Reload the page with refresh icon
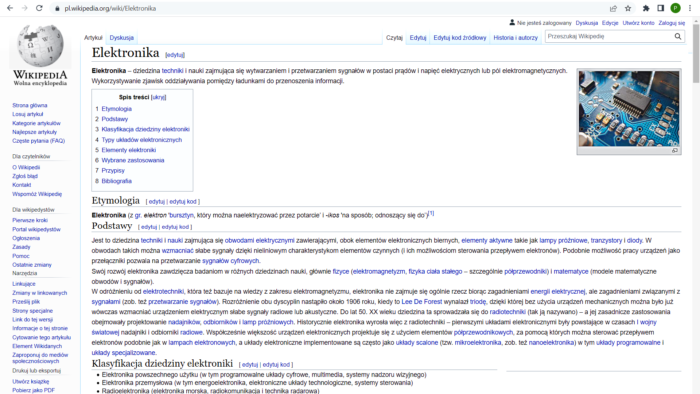 39,8
